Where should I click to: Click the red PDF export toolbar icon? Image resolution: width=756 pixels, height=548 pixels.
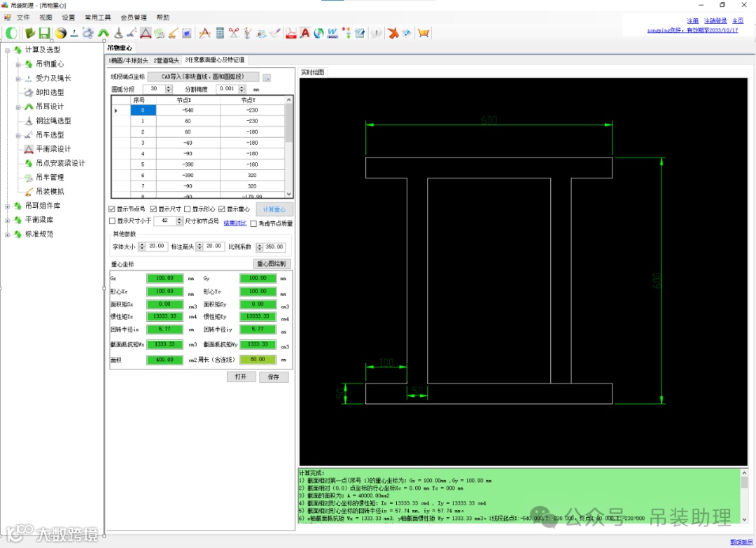[x=290, y=33]
